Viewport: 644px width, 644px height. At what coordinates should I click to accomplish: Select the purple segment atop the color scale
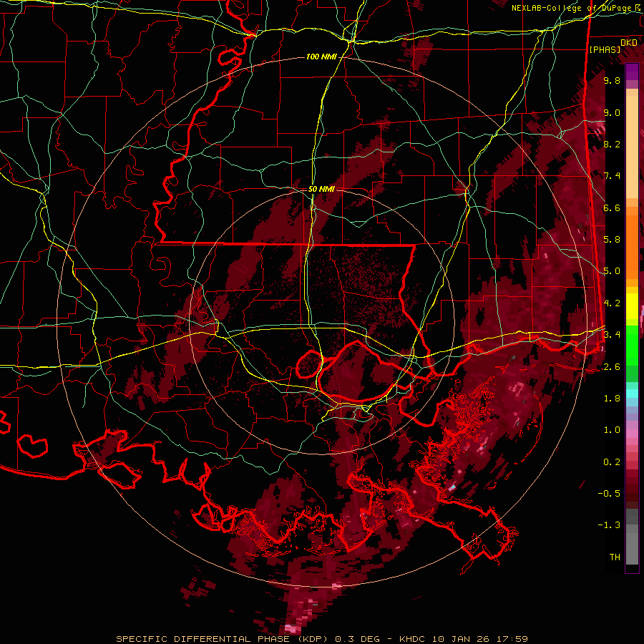632,72
